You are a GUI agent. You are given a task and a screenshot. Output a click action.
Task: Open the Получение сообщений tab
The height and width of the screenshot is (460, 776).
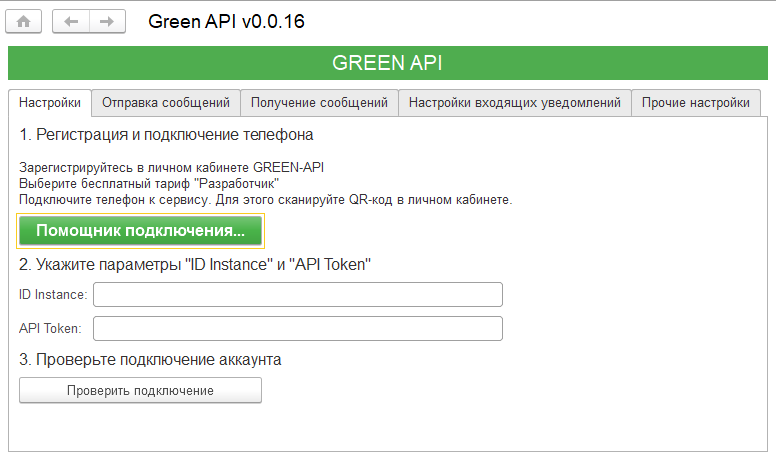point(319,102)
